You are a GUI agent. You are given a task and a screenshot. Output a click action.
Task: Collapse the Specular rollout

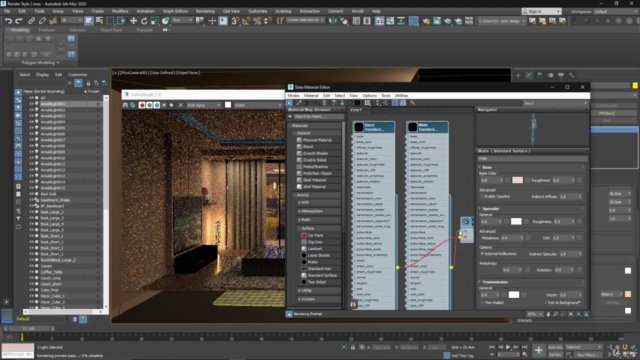pos(480,209)
